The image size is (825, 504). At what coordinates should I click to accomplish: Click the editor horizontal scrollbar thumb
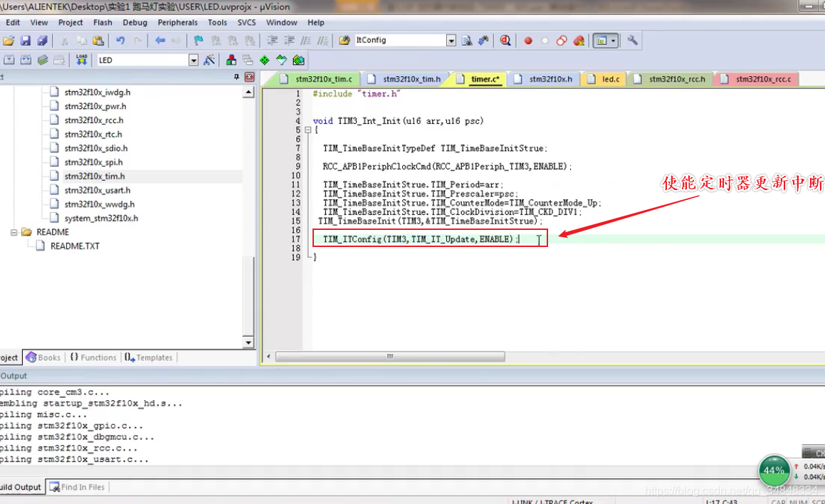(x=390, y=357)
